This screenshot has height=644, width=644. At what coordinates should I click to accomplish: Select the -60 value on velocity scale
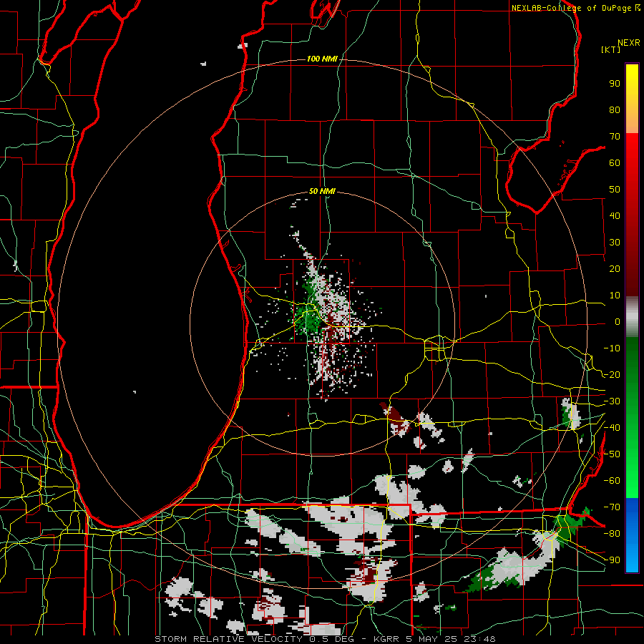[612, 481]
